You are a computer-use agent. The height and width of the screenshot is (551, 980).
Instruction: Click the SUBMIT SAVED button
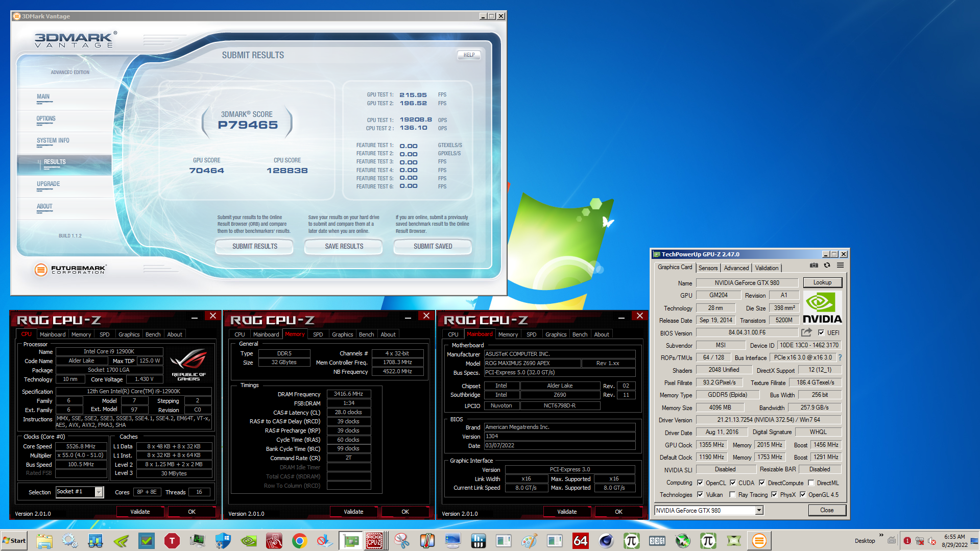pos(433,246)
